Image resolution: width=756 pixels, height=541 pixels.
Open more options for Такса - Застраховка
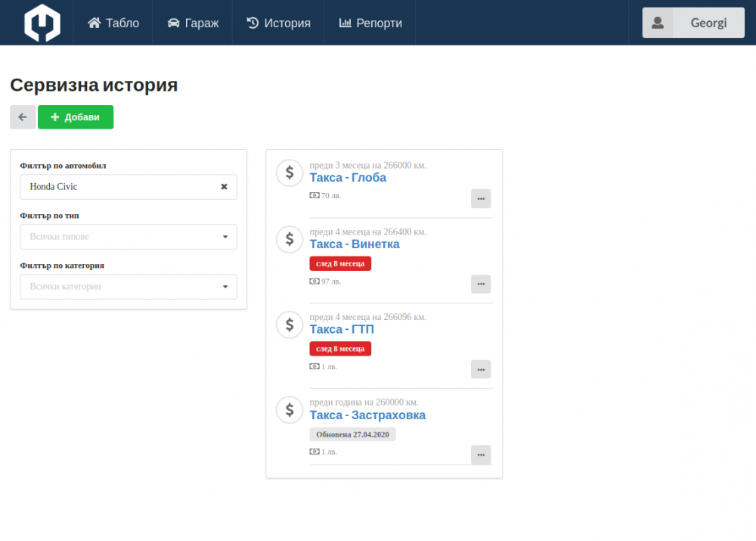pyautogui.click(x=481, y=455)
